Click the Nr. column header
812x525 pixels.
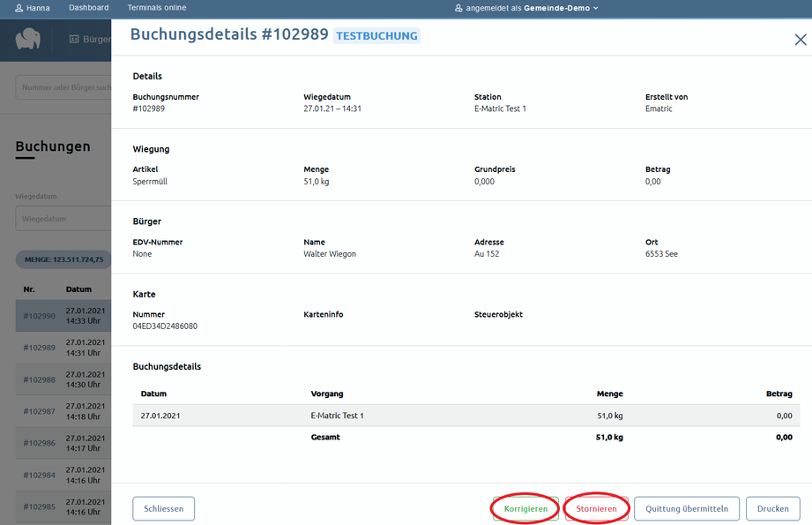29,289
